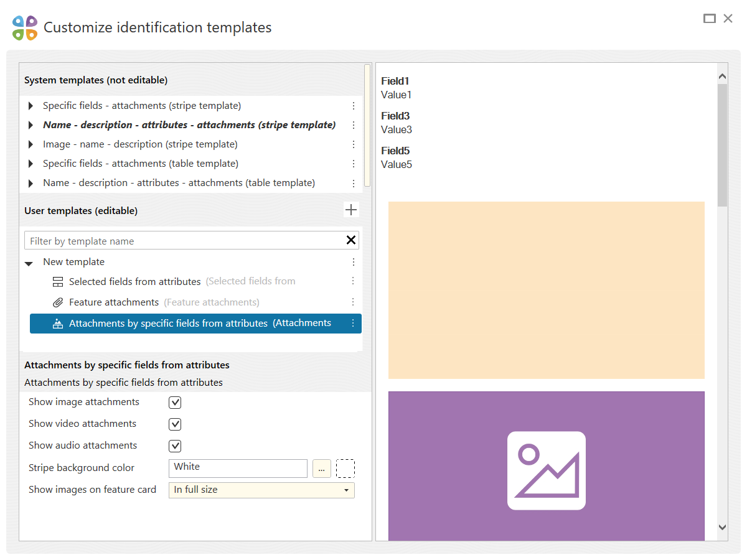This screenshot has height=560, width=747.
Task: Click the Feature attachments paperclip icon
Action: (x=58, y=302)
